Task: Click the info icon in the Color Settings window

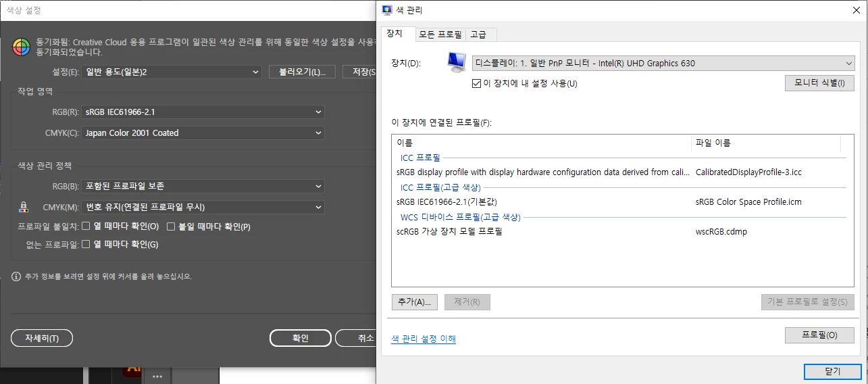Action: (16, 276)
